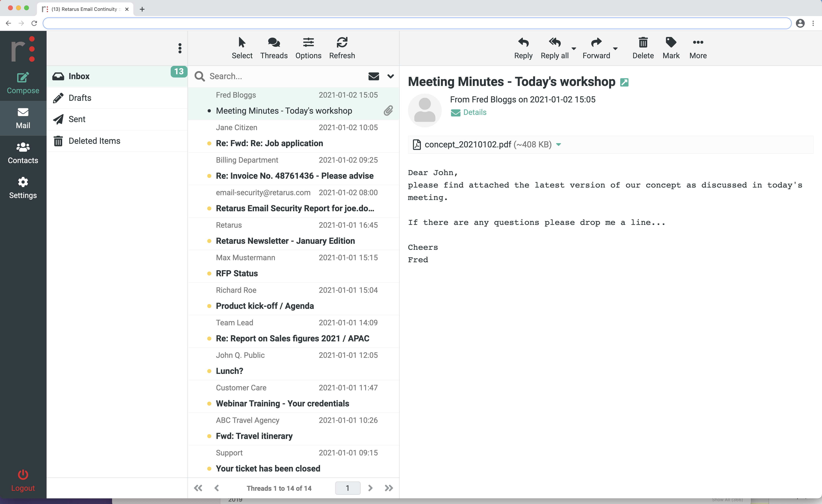Open the Drafts folder
The width and height of the screenshot is (822, 504).
coord(117,98)
